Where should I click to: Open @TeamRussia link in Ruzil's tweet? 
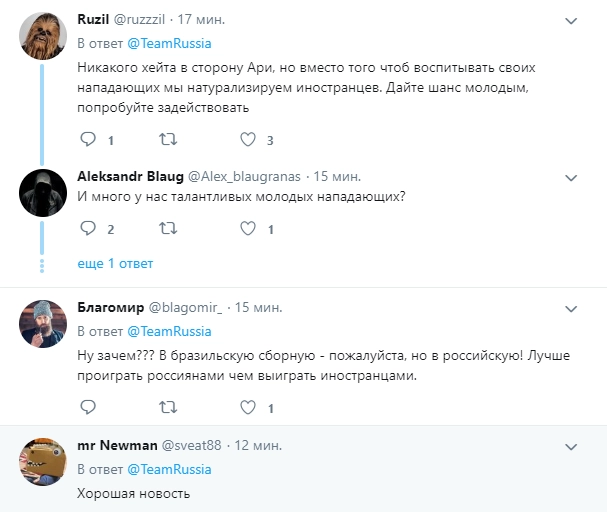click(169, 43)
